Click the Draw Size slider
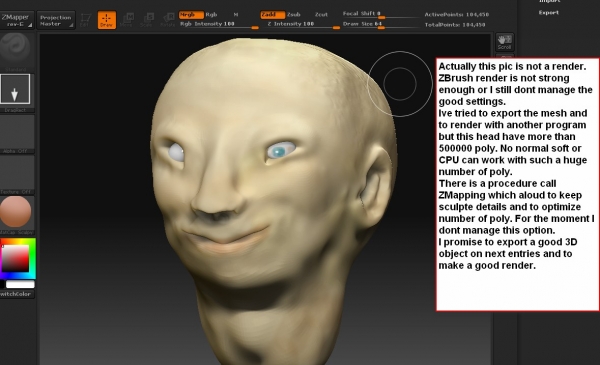 381,24
